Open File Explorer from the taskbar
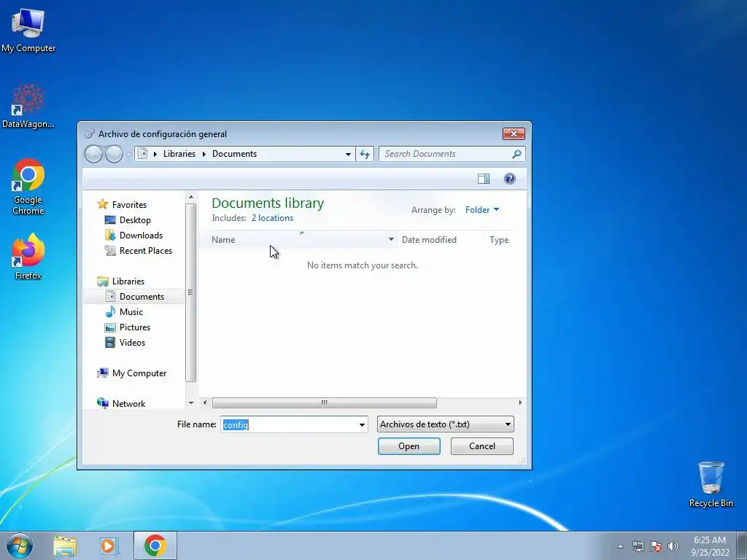Screen dimensions: 747x560 click(x=65, y=545)
